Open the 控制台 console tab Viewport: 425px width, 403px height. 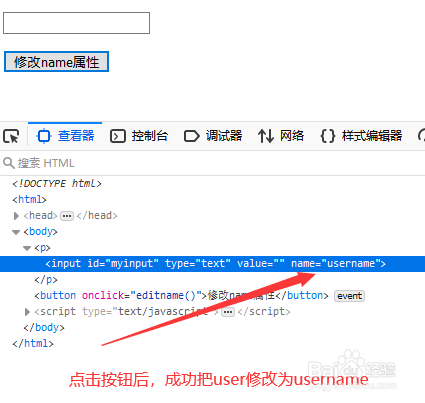pos(139,136)
